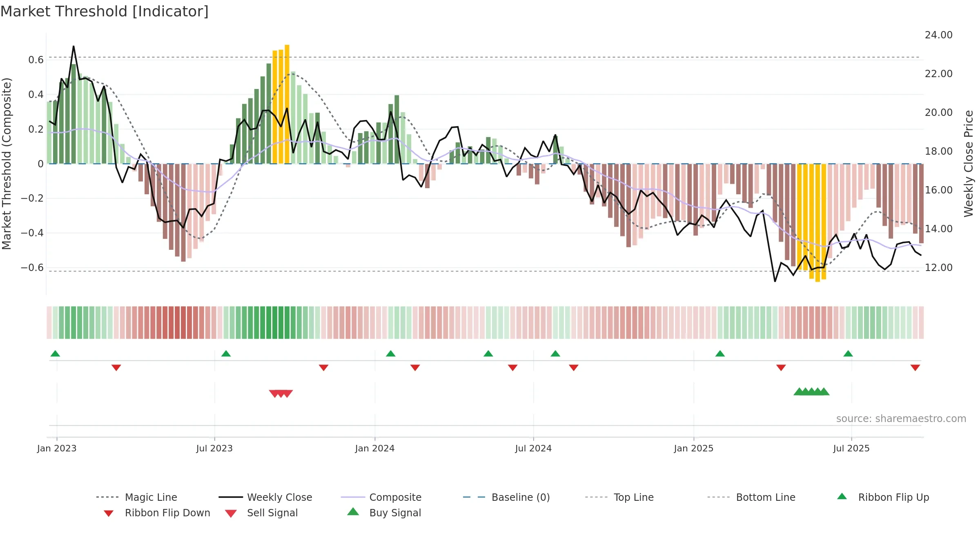Image resolution: width=980 pixels, height=551 pixels.
Task: Click the Weekly Close Price axis title
Action: coord(969,163)
